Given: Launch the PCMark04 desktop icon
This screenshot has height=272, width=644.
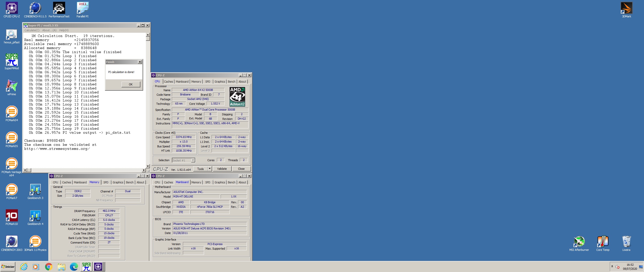Looking at the screenshot, I should [x=12, y=114].
